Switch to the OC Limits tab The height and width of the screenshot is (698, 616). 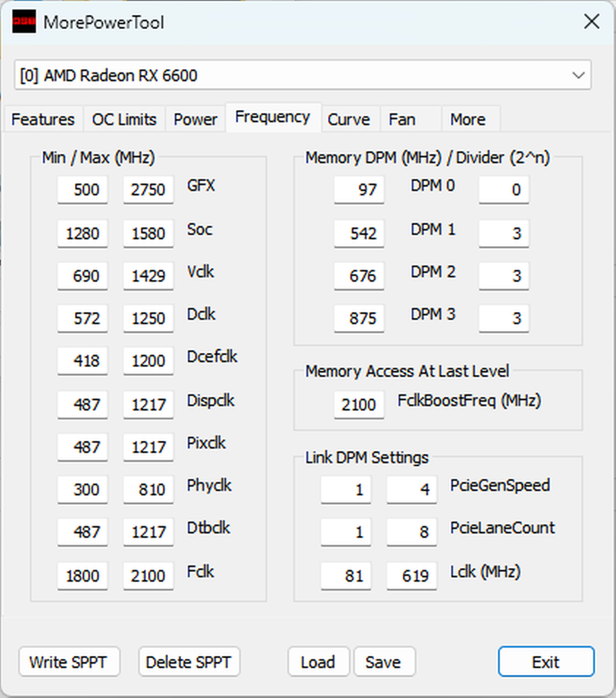click(x=124, y=120)
